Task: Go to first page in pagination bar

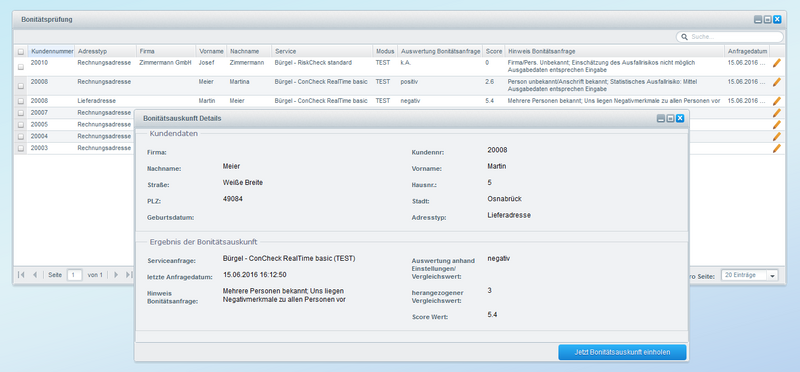Action: tap(21, 275)
